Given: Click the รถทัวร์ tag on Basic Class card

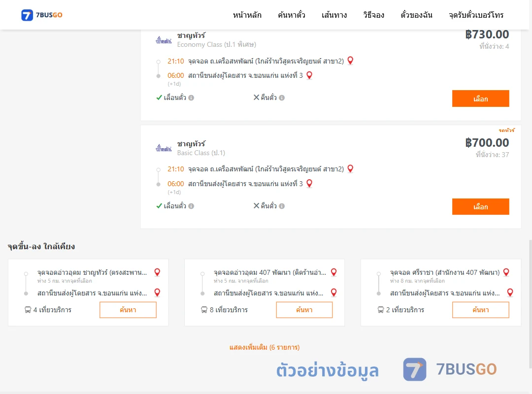Looking at the screenshot, I should click(506, 131).
